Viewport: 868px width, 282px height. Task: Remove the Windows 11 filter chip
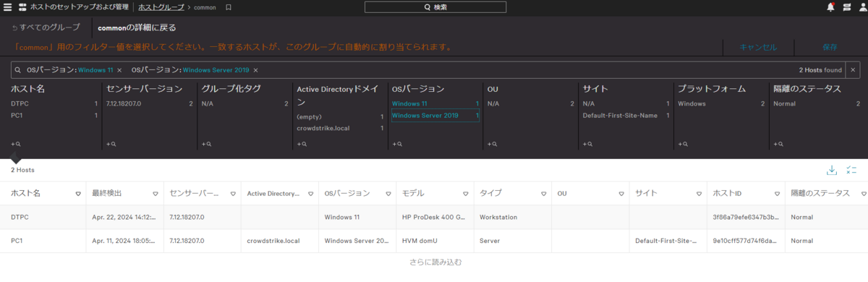[119, 70]
